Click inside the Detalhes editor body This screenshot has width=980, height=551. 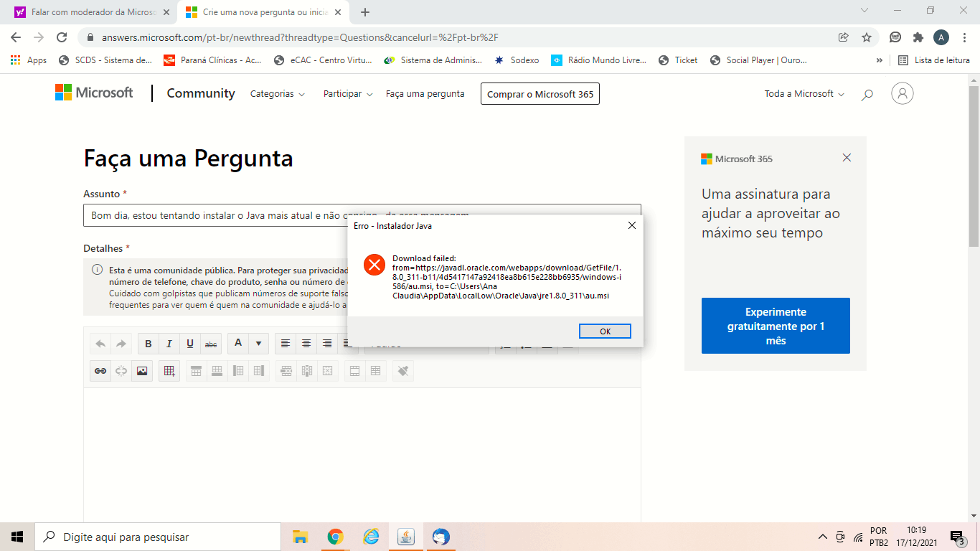[x=362, y=455]
